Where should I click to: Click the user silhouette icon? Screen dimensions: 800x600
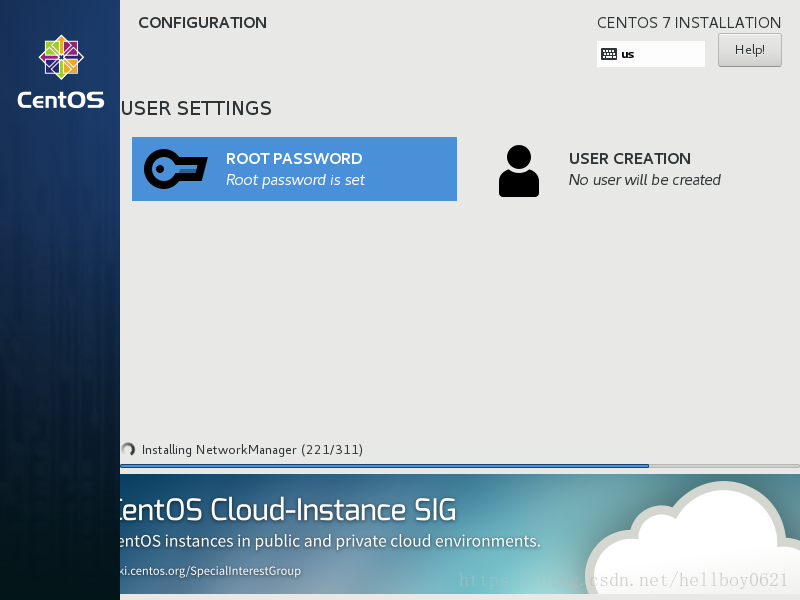coord(518,171)
